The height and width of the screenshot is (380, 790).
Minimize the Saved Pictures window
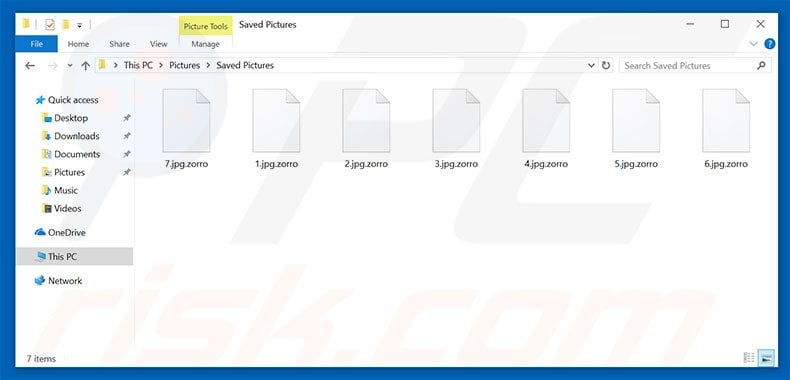(x=689, y=24)
